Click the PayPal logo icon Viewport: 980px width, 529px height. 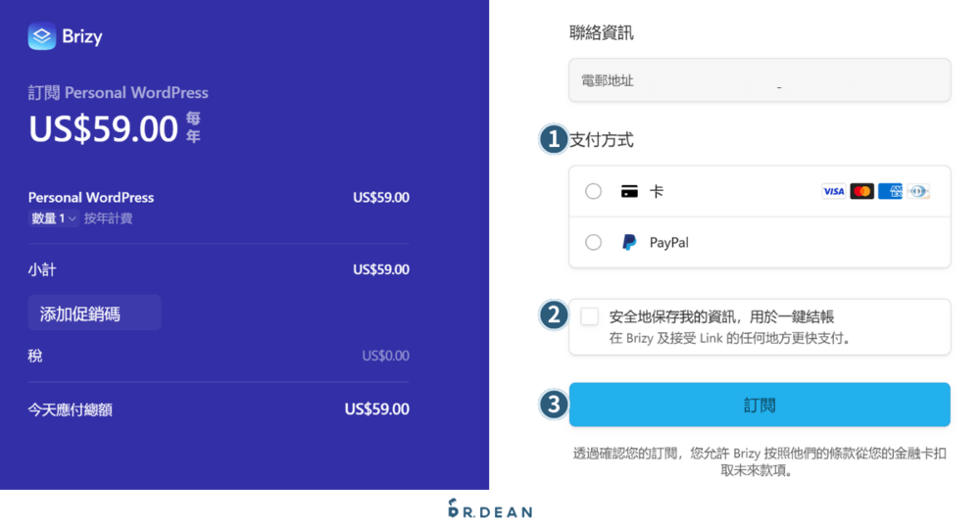(629, 242)
